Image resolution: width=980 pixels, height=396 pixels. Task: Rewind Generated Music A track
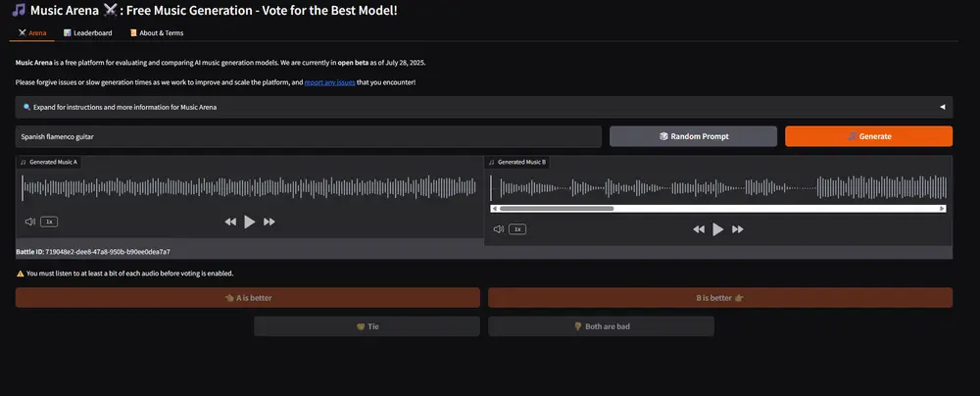coord(230,222)
